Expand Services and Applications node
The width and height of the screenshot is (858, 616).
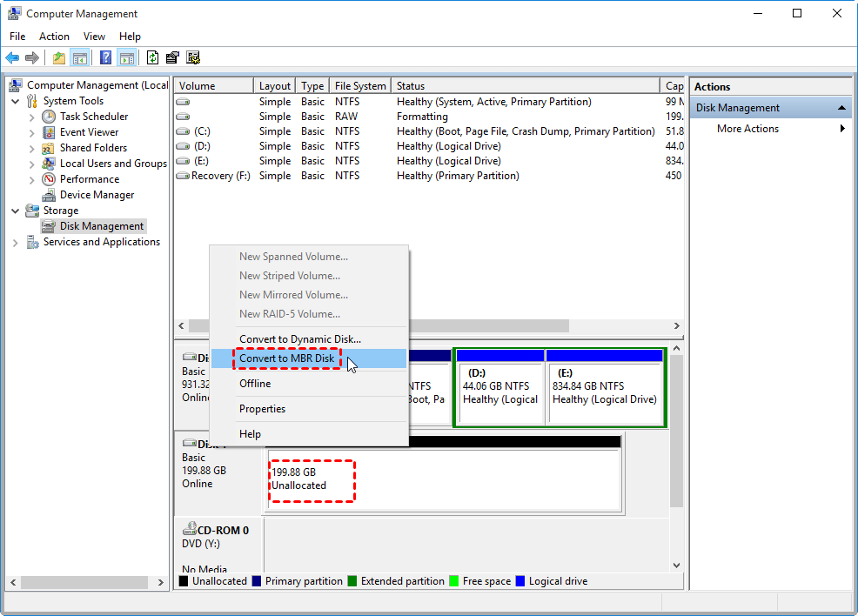click(16, 243)
